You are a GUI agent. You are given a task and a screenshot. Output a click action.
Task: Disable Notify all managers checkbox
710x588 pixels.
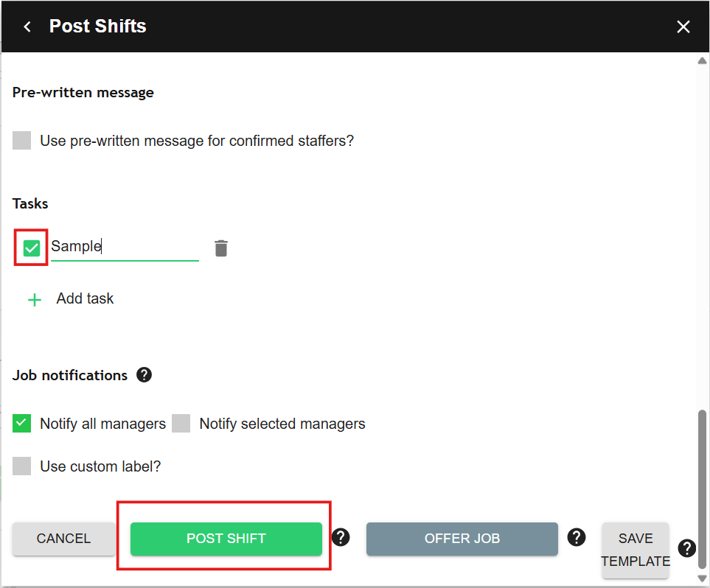tap(22, 424)
